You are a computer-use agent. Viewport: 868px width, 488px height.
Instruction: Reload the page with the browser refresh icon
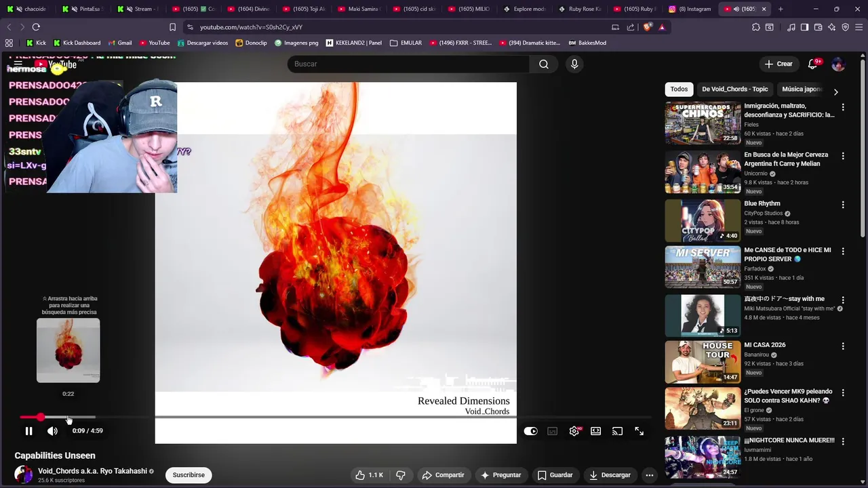[x=36, y=27]
